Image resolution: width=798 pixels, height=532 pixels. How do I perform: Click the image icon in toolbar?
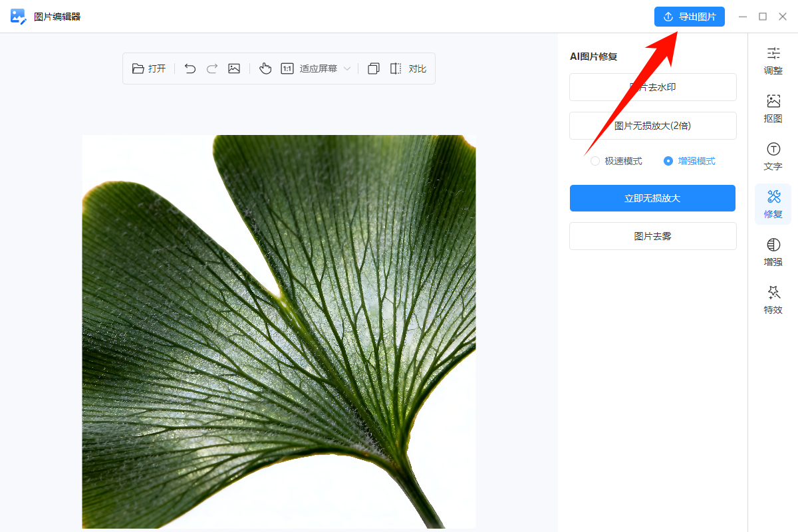[x=234, y=68]
